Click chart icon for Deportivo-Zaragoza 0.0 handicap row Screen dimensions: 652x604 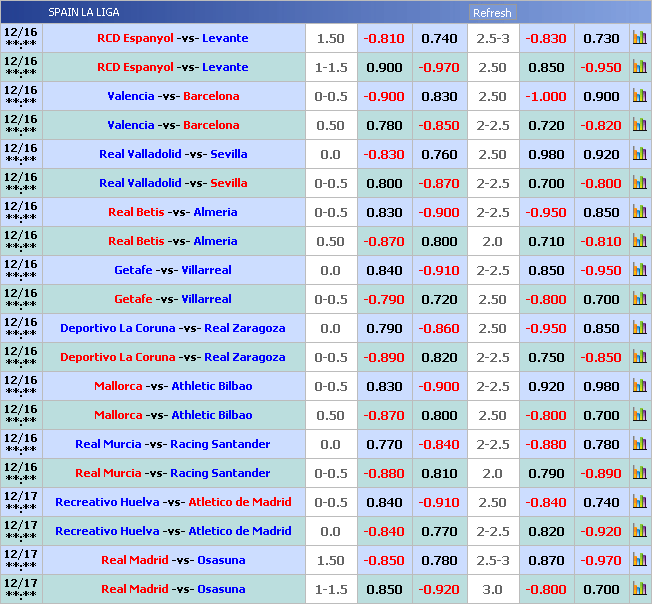coord(639,328)
